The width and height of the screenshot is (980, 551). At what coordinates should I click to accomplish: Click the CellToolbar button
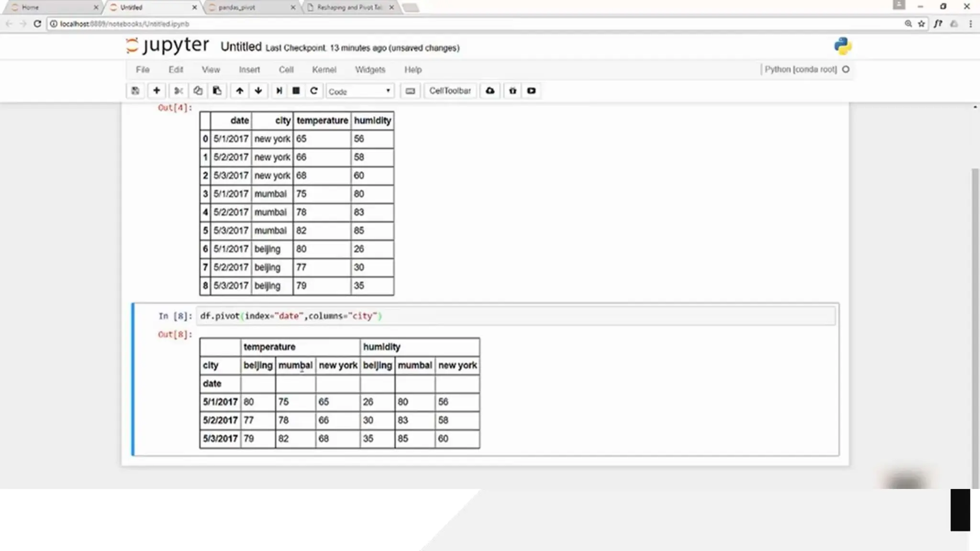pyautogui.click(x=450, y=91)
